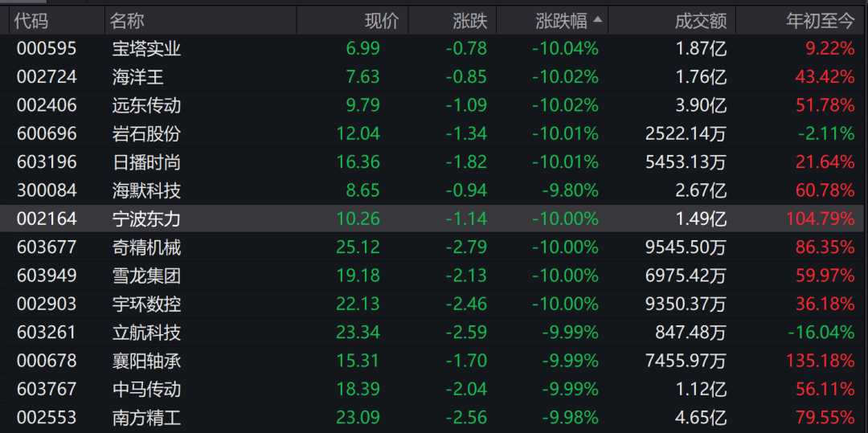Click the 年初至今 column header

[820, 22]
